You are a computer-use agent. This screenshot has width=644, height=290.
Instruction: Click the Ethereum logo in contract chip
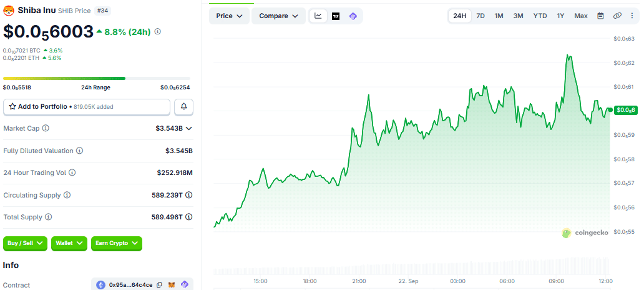100,284
